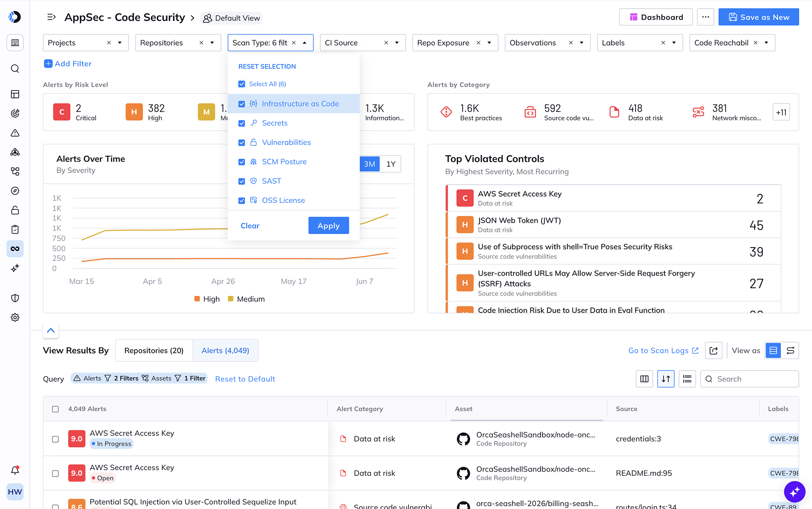Switch to table view icon

(x=773, y=350)
